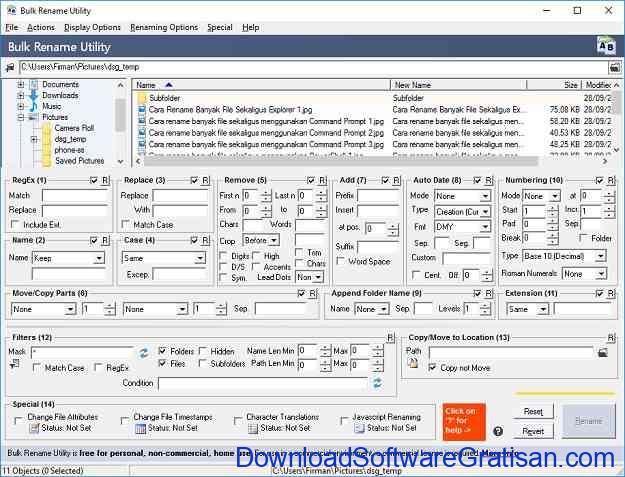The width and height of the screenshot is (625, 477).
Task: Click the refresh icon beside the Condition field
Action: 377,383
